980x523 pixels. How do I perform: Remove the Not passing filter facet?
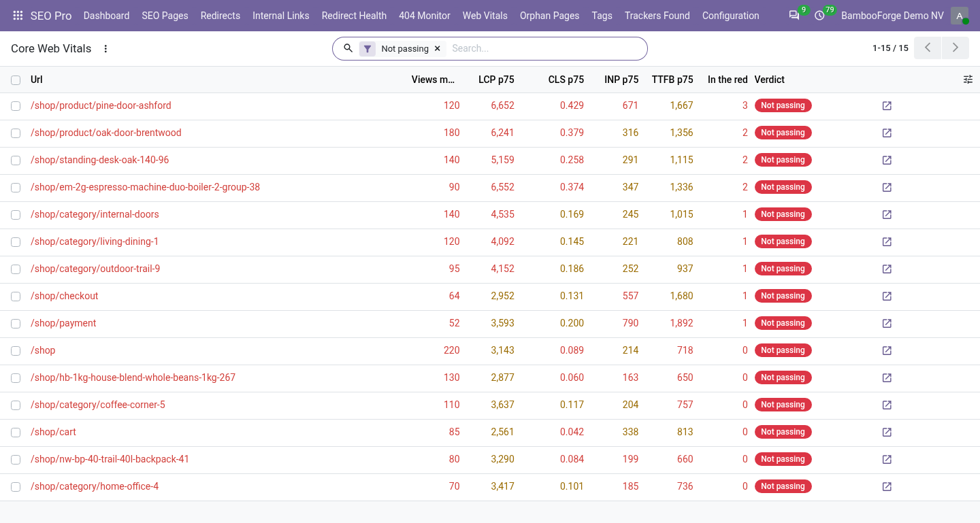pos(438,48)
